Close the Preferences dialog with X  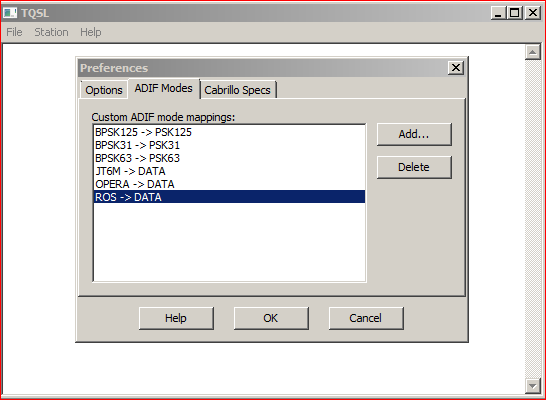tap(456, 68)
